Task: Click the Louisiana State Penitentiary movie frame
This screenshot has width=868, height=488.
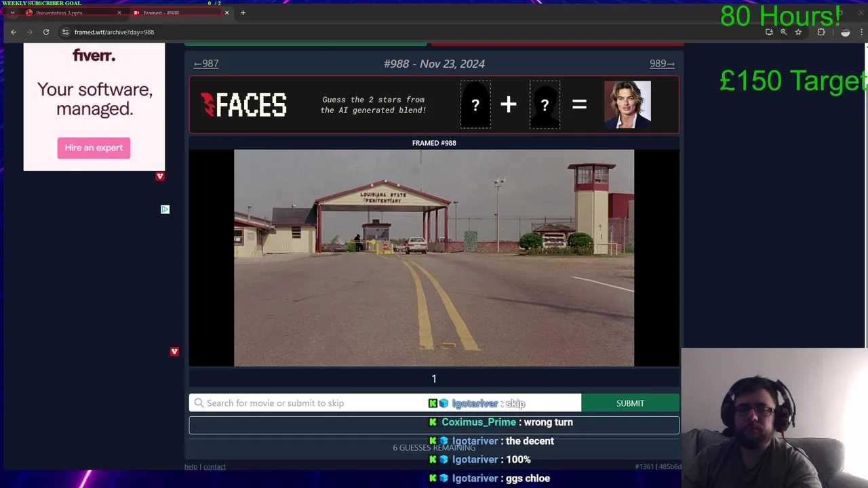Action: tap(434, 258)
